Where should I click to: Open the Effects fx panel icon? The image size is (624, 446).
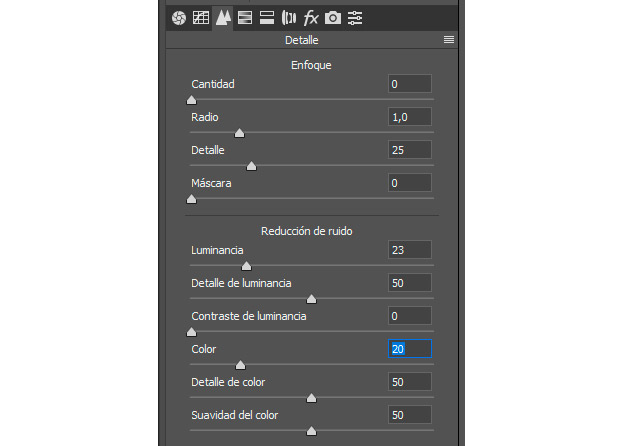pos(311,18)
